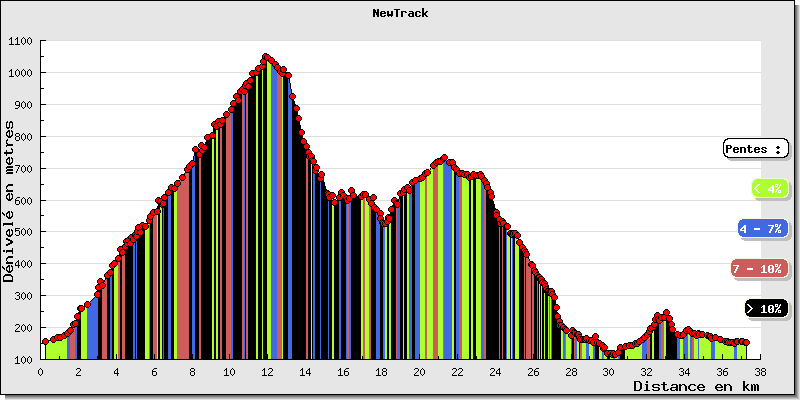The image size is (800, 400).
Task: Select the red '7 - 10%' slope legend swatch
Action: tap(759, 269)
